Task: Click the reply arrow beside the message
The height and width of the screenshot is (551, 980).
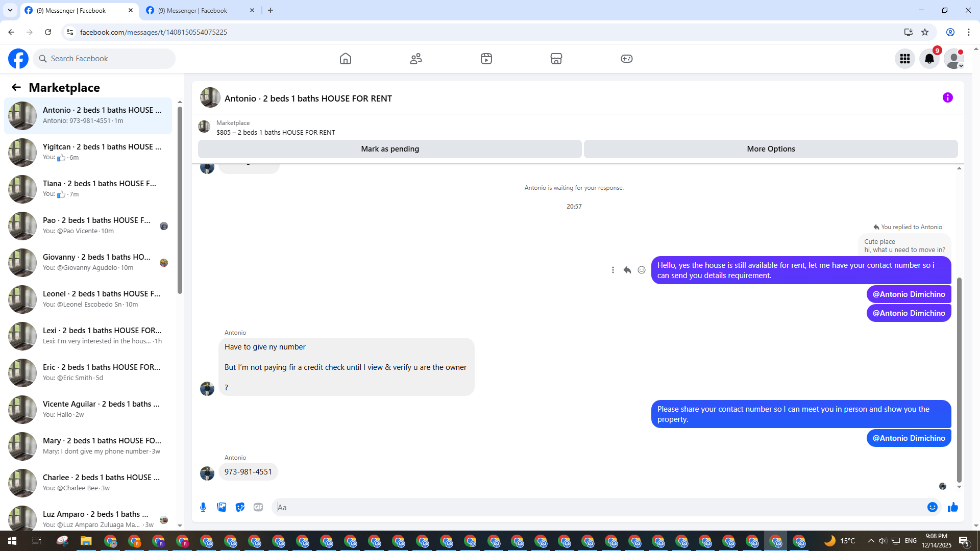Action: (x=627, y=270)
